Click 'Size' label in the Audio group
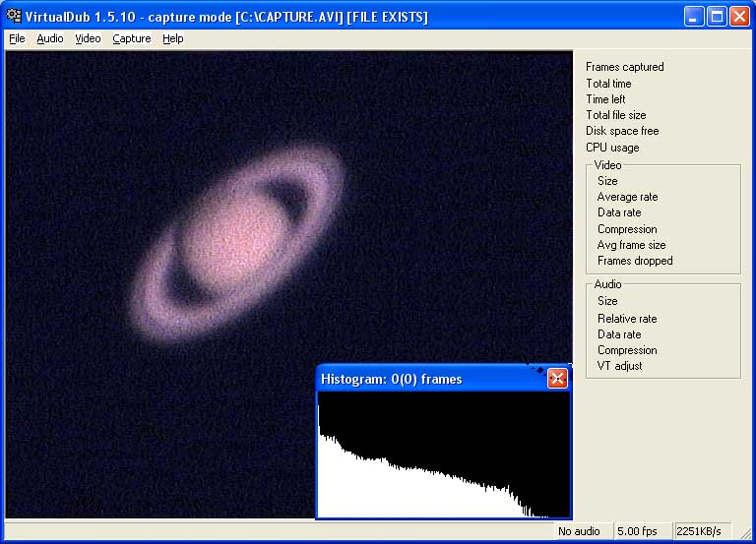 (x=607, y=301)
